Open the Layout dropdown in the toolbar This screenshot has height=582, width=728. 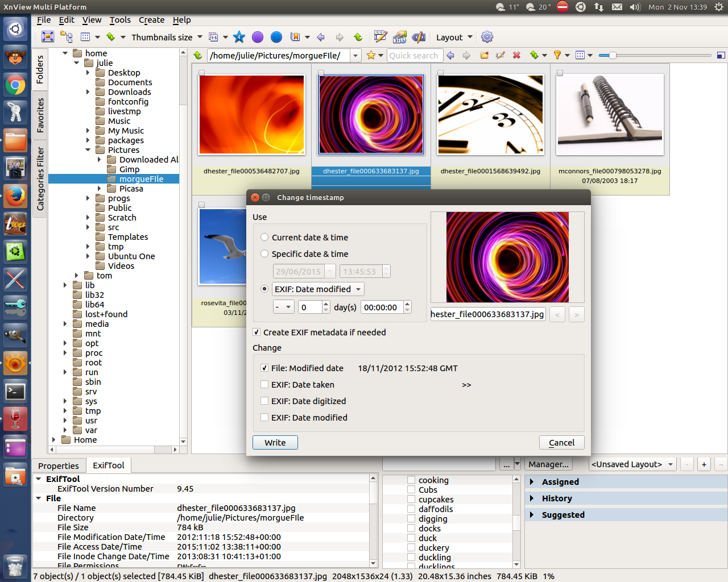454,38
